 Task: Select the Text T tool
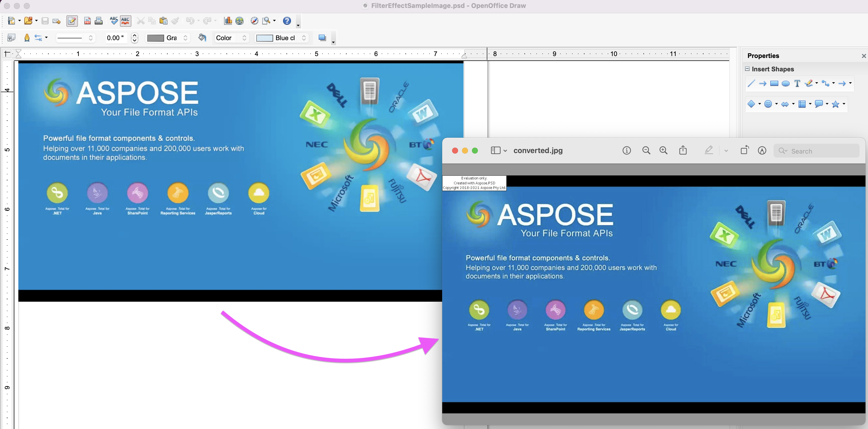(x=797, y=83)
